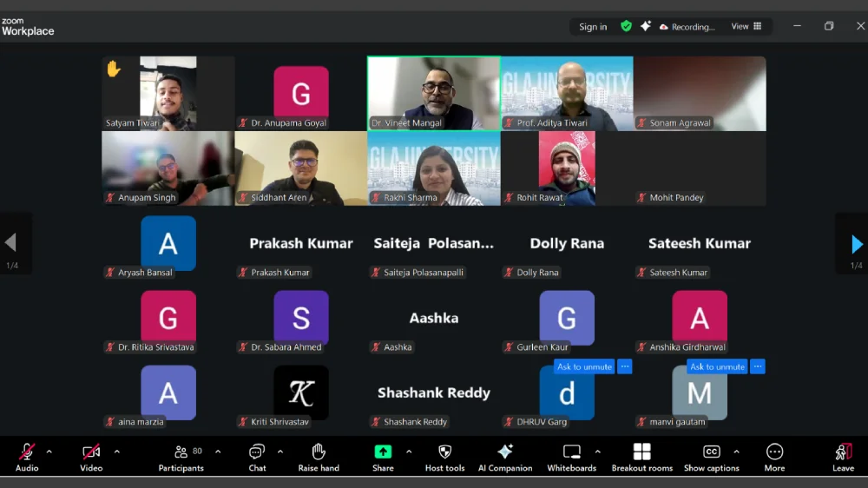
Task: Open the Participants panel
Action: pos(181,457)
